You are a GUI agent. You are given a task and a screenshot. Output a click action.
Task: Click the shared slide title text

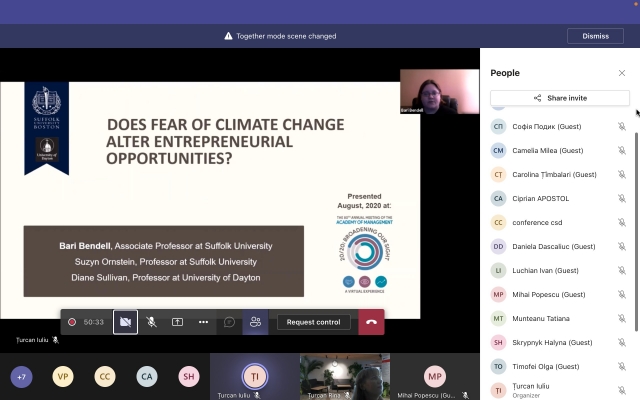pos(225,141)
